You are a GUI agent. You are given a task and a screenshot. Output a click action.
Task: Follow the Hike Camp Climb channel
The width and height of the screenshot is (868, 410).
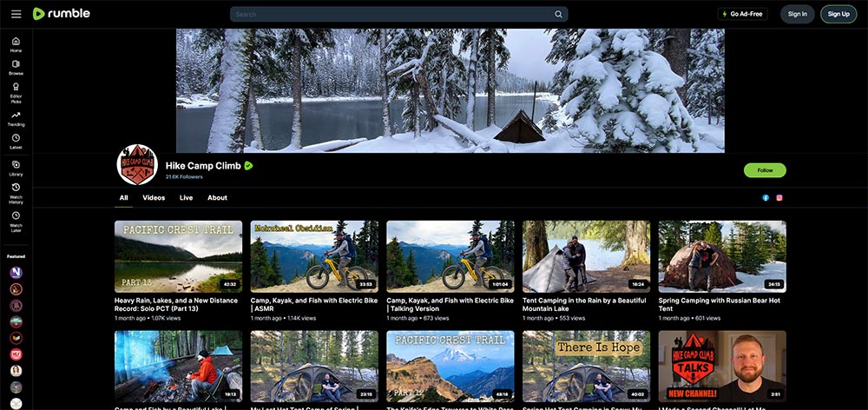tap(765, 170)
